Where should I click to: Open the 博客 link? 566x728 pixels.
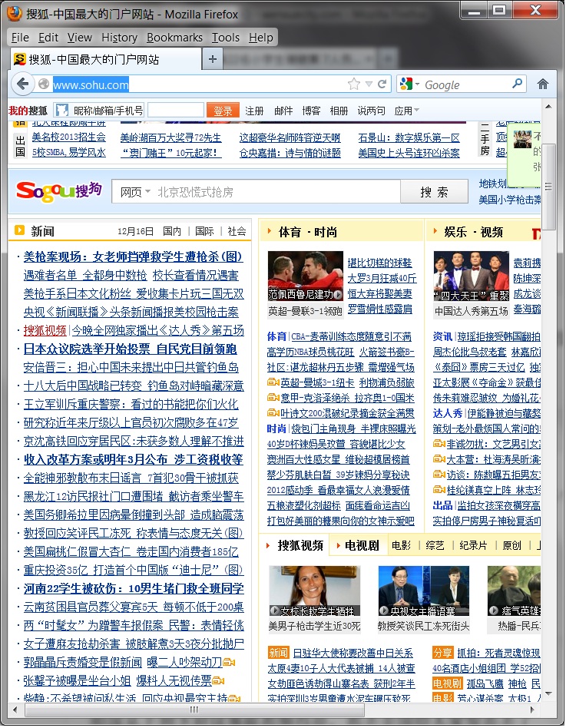pyautogui.click(x=311, y=111)
